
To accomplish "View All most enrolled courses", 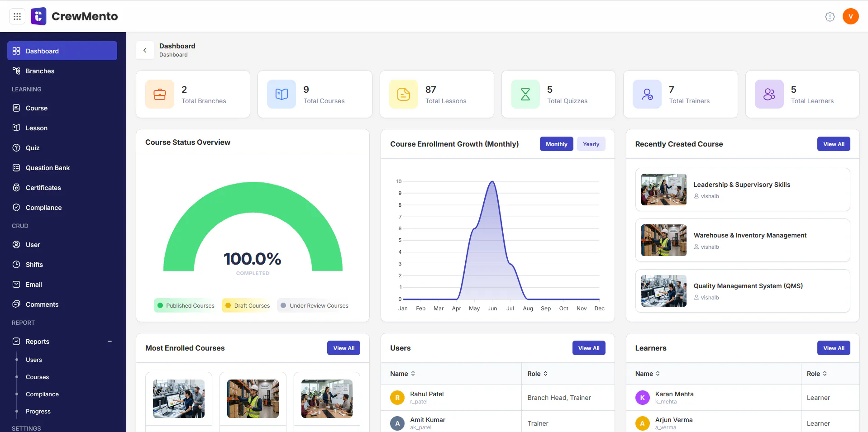I will [x=343, y=348].
